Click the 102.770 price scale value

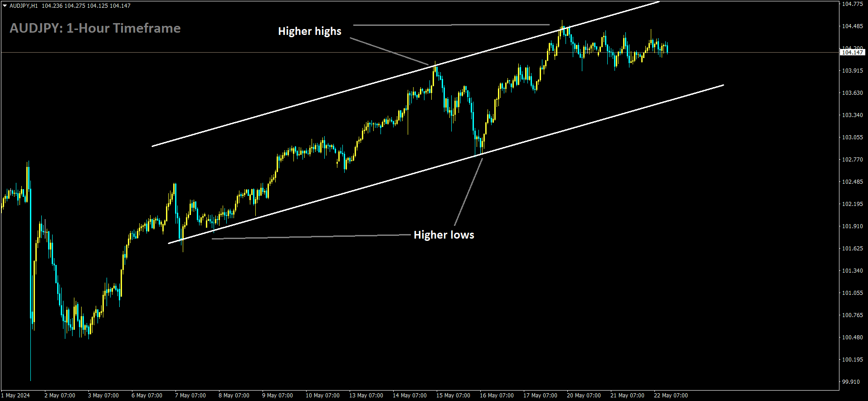(853, 160)
